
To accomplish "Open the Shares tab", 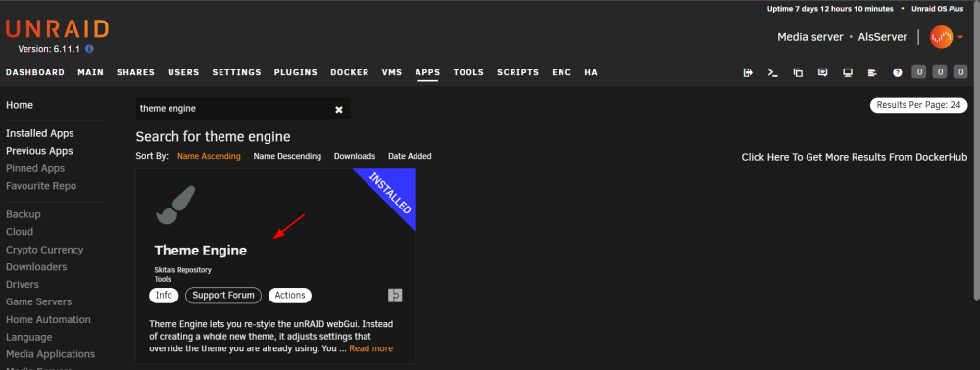I will 135,72.
